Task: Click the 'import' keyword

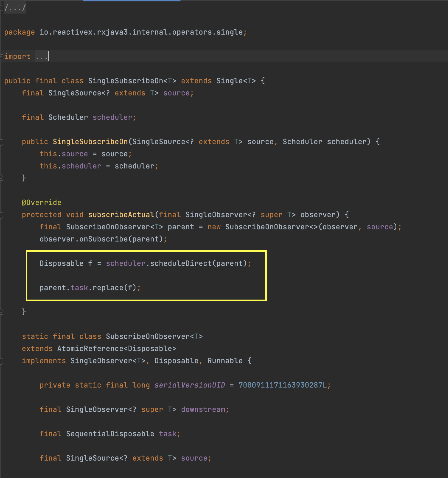Action: click(x=17, y=56)
